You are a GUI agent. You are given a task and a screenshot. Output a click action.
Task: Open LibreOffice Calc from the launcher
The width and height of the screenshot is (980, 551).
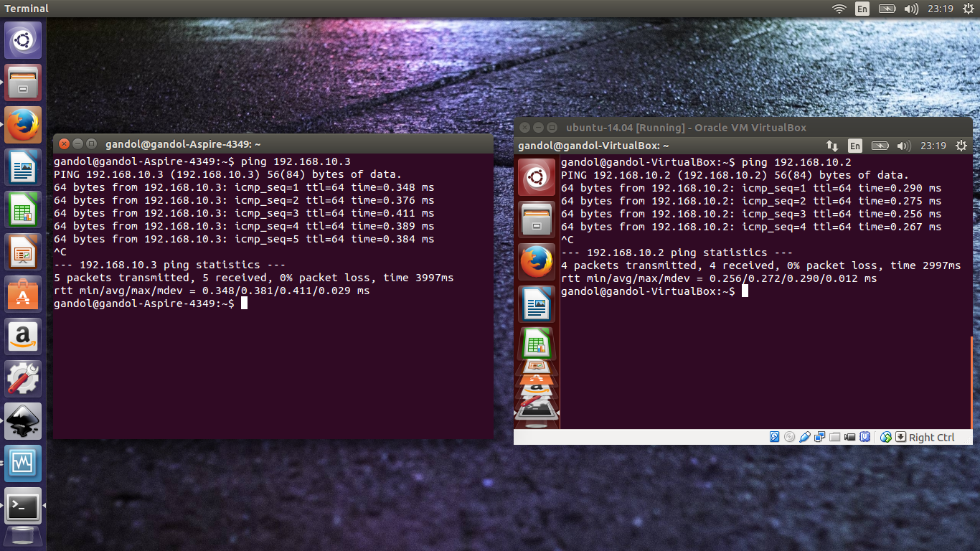tap(23, 208)
